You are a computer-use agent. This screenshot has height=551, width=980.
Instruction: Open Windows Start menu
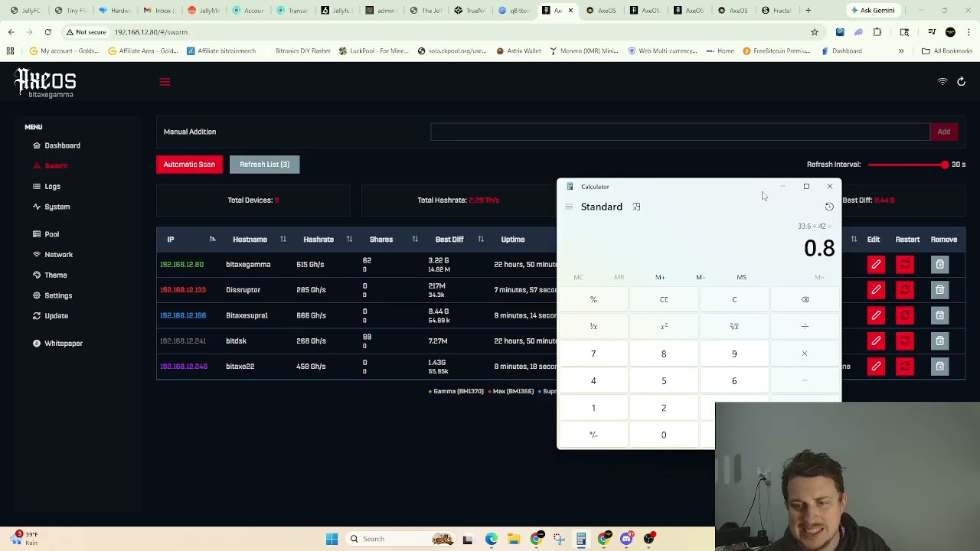point(332,539)
